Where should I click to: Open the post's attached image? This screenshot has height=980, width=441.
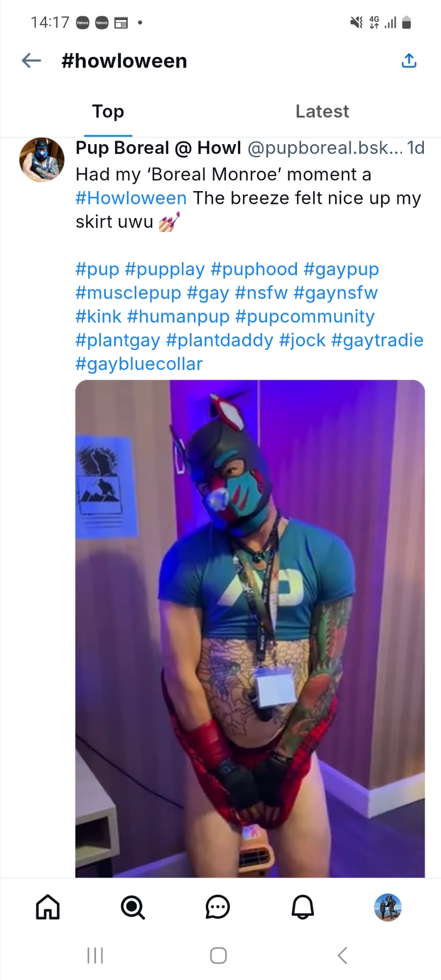(x=250, y=629)
